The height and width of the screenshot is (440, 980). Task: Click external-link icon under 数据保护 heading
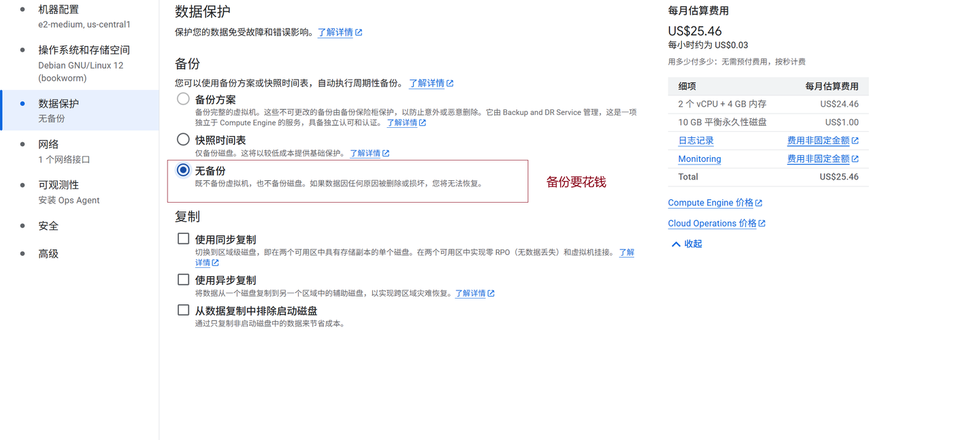[x=359, y=32]
